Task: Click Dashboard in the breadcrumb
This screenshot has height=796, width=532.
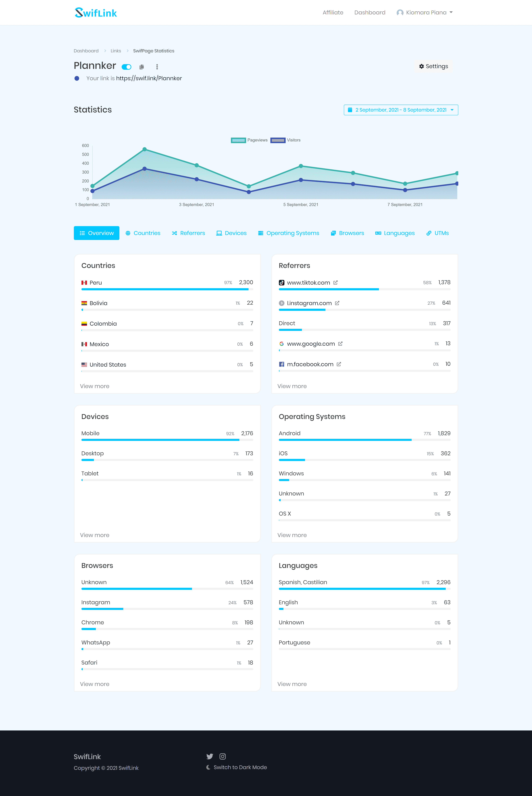Action: tap(86, 51)
